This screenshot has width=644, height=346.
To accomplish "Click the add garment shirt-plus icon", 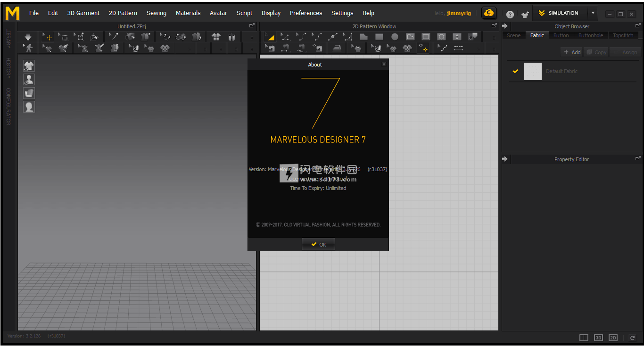I will tap(524, 14).
